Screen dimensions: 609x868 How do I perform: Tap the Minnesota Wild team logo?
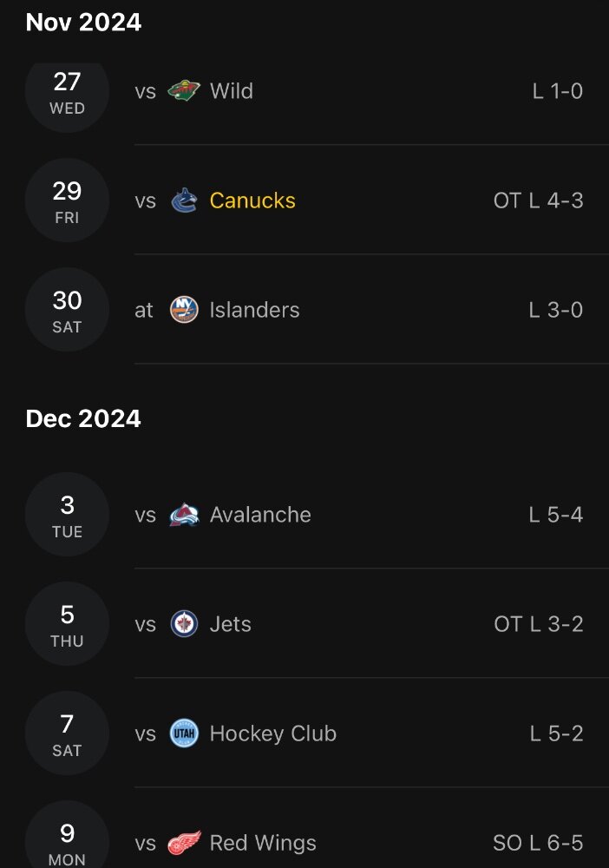184,91
